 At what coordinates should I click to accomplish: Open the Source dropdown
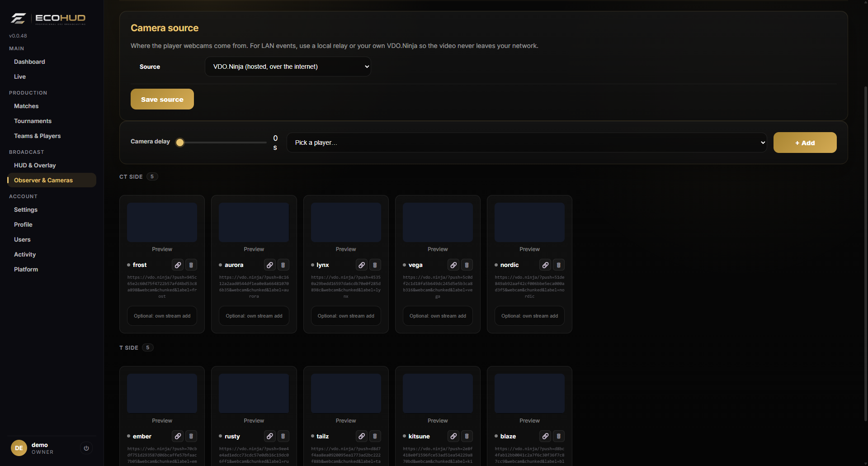(288, 67)
